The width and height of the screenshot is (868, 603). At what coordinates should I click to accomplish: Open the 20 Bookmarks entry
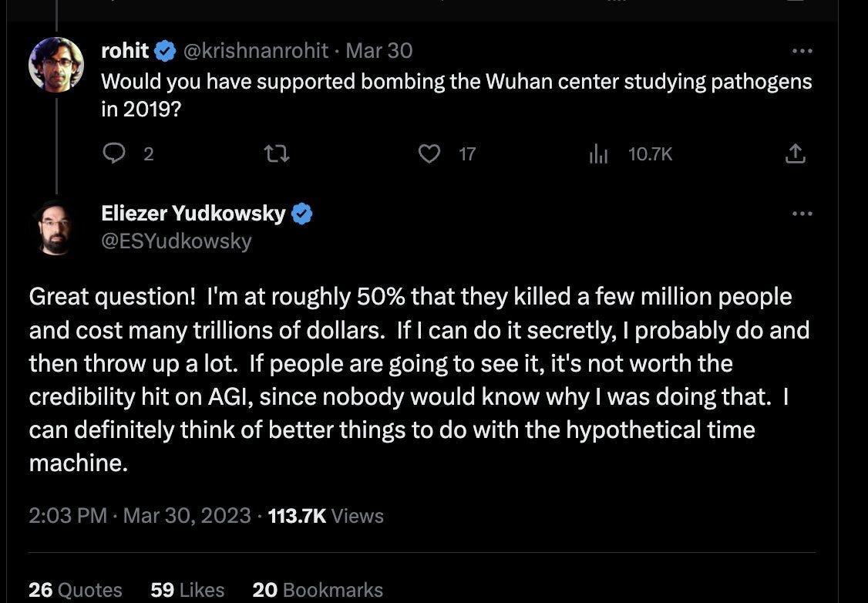pos(318,590)
